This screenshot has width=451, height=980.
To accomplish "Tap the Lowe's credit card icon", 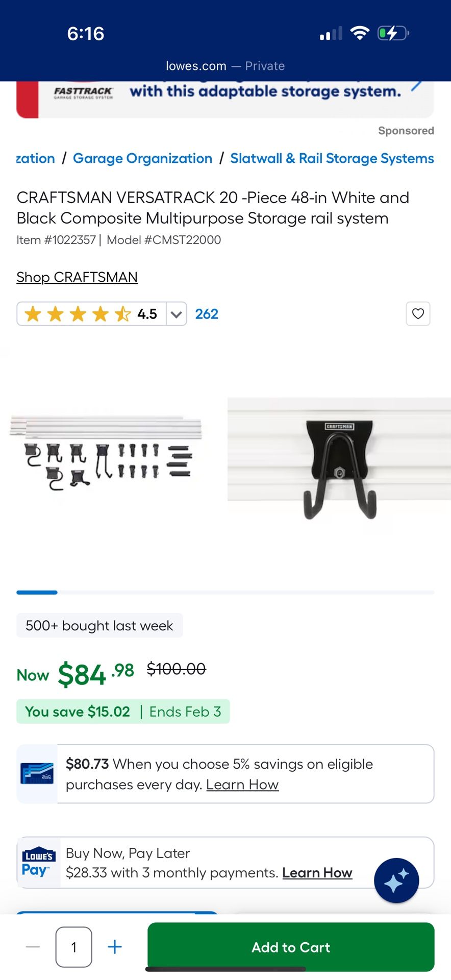I will [37, 773].
